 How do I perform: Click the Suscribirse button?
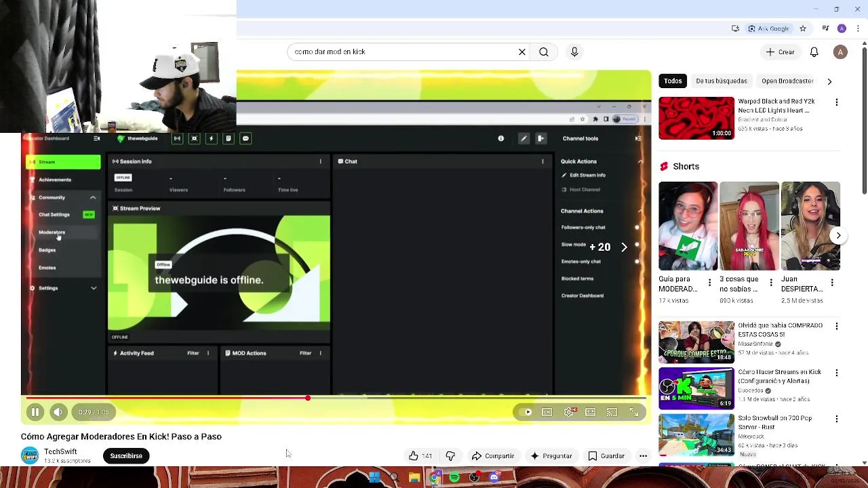click(126, 456)
